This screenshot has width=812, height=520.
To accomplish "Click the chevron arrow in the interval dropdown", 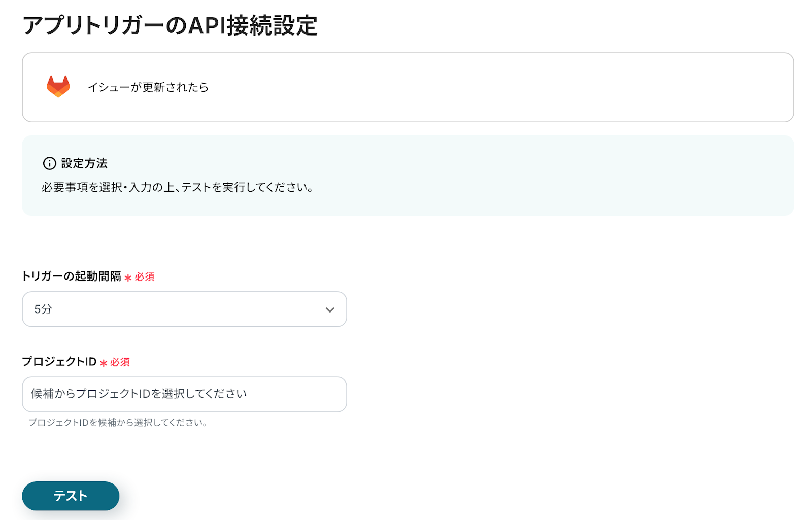I will 330,309.
